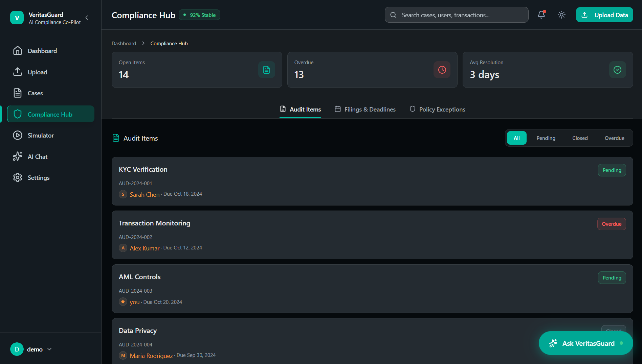This screenshot has height=364, width=642.
Task: Open the KYC Verification audit item
Action: (x=372, y=181)
